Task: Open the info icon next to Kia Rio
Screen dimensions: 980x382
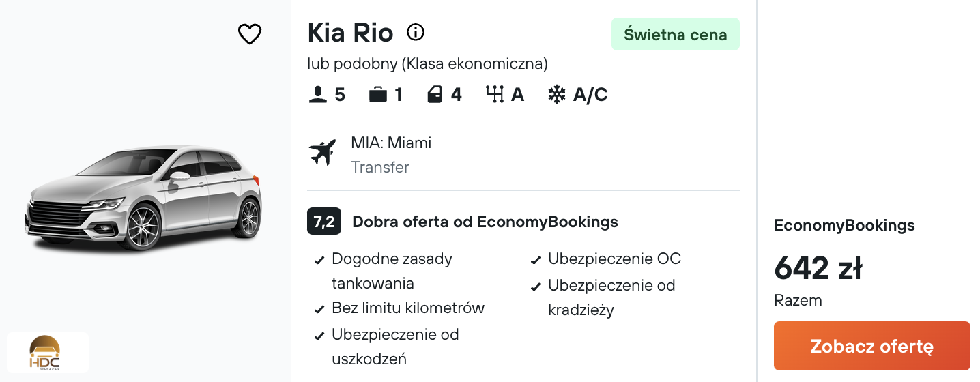Action: click(x=416, y=32)
